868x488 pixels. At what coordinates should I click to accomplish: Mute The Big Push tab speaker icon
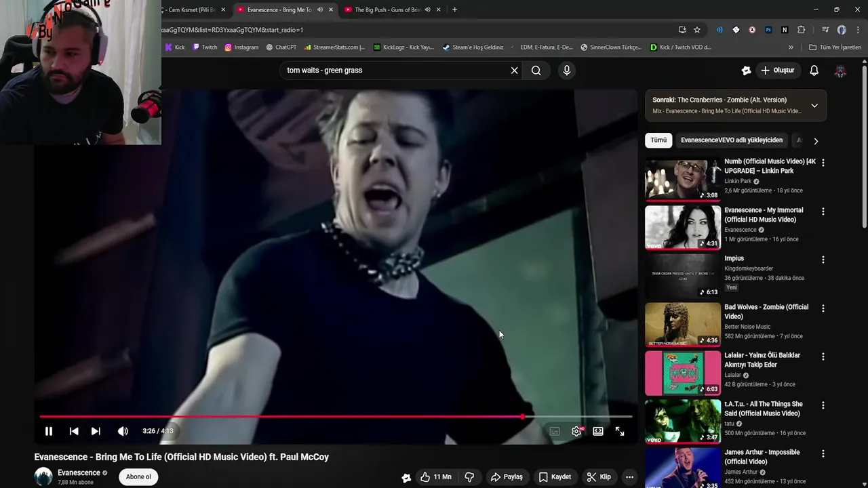coord(427,9)
